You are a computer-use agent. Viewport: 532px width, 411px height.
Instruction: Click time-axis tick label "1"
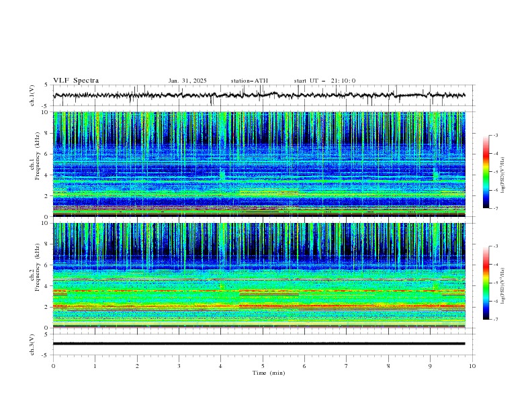(95, 366)
